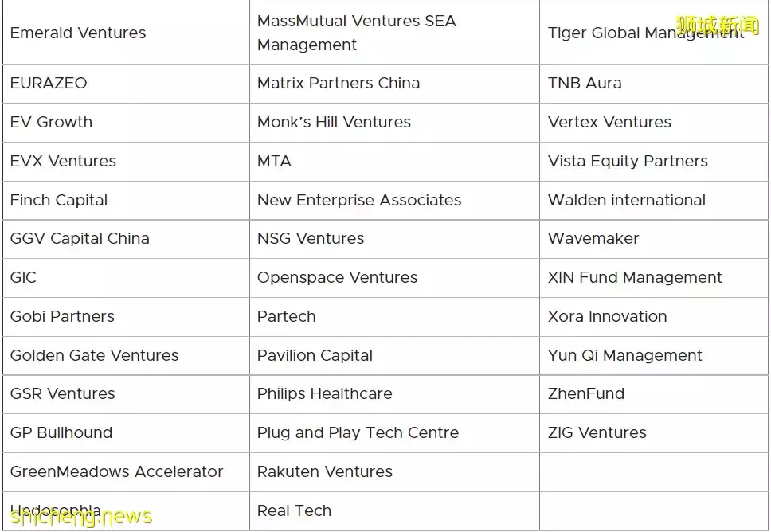
Task: Select Finch Capital in the table
Action: tap(59, 200)
